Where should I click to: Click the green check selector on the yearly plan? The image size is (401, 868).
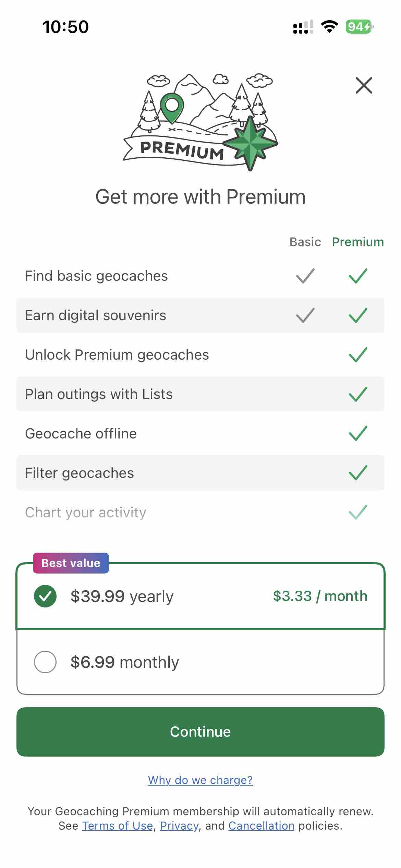[x=45, y=596]
